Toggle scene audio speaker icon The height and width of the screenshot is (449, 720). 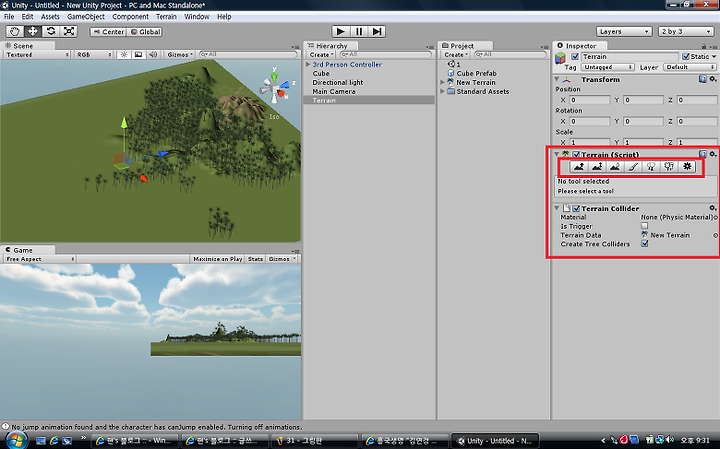point(153,55)
